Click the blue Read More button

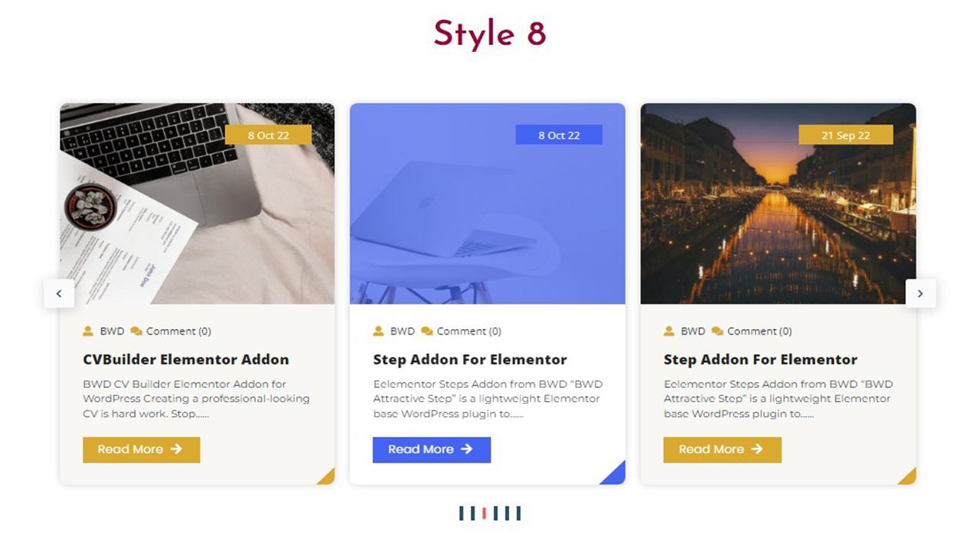tap(432, 450)
